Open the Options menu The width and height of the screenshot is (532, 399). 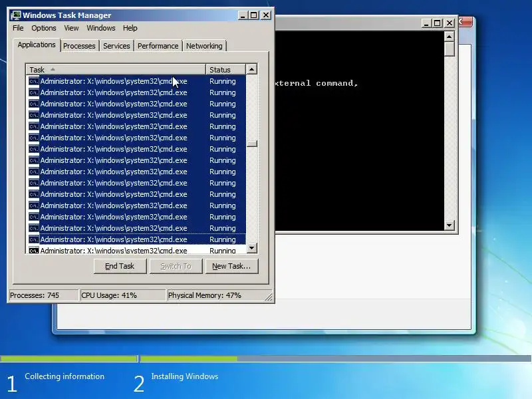coord(44,28)
